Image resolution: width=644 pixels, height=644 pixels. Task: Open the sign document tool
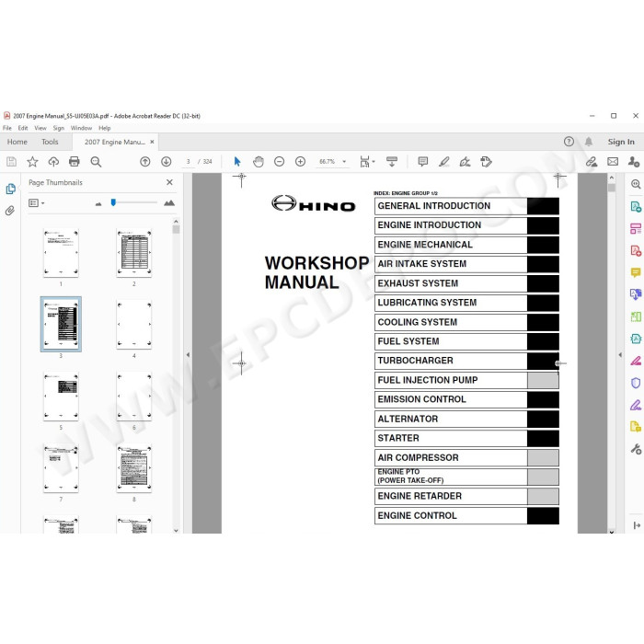(x=465, y=162)
